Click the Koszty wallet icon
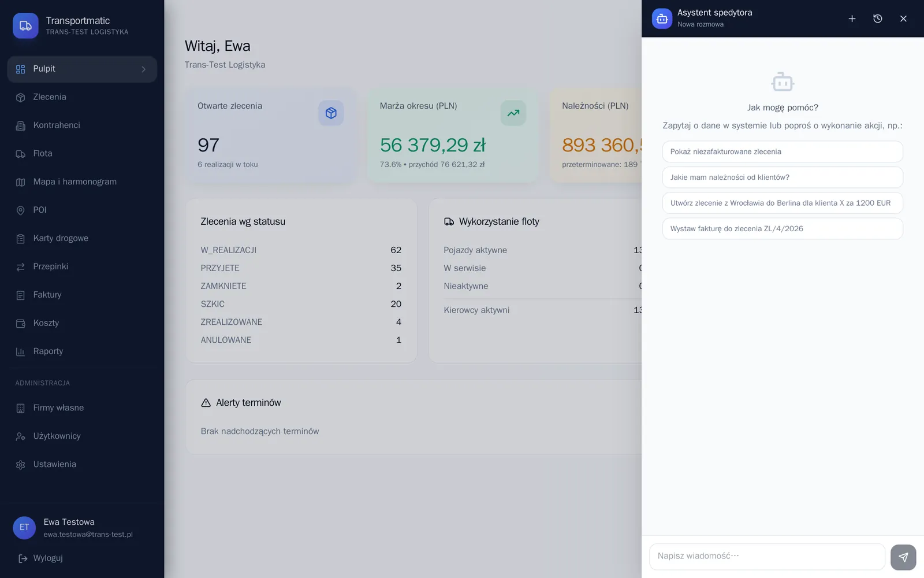The height and width of the screenshot is (578, 924). [21, 324]
